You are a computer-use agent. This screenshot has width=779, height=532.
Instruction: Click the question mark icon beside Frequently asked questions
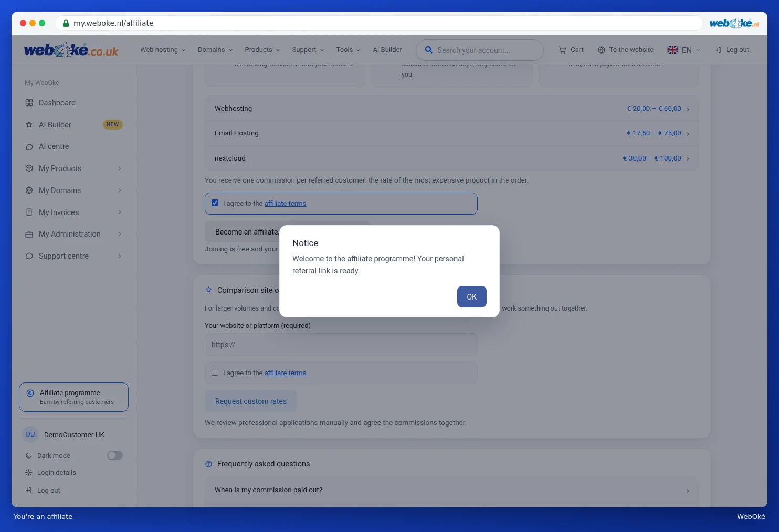tap(208, 464)
